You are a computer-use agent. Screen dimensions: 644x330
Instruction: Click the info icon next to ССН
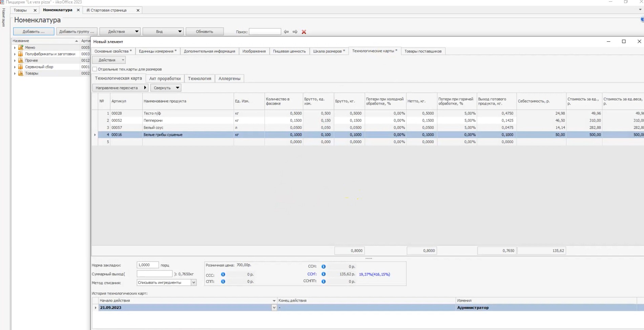[x=324, y=267]
